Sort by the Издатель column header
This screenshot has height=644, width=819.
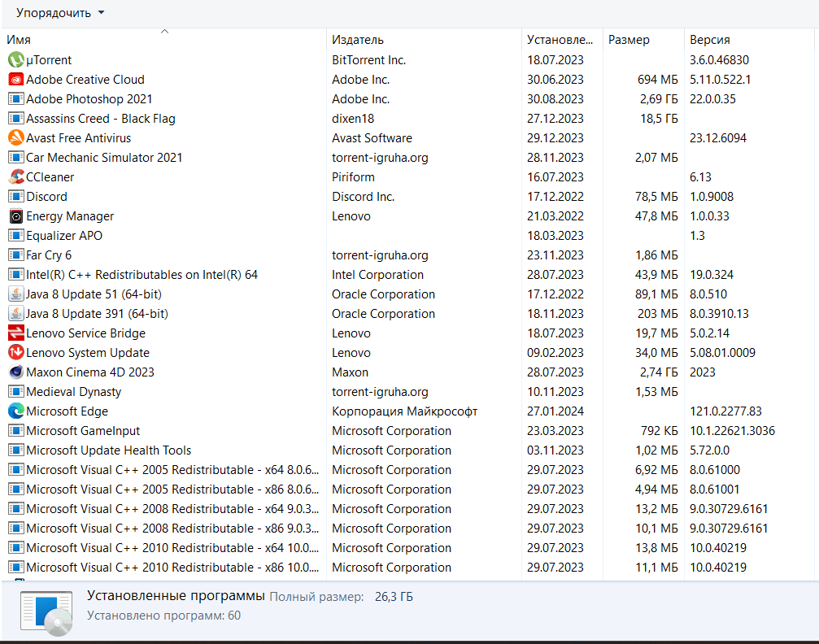pyautogui.click(x=424, y=40)
